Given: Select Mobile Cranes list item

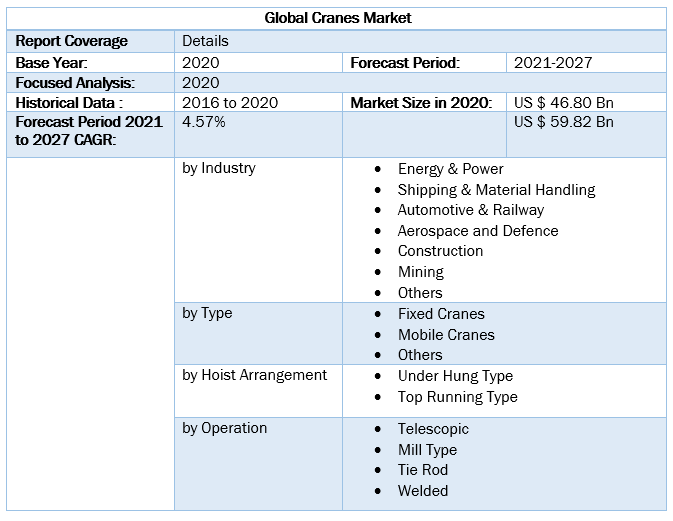Looking at the screenshot, I should (446, 334).
